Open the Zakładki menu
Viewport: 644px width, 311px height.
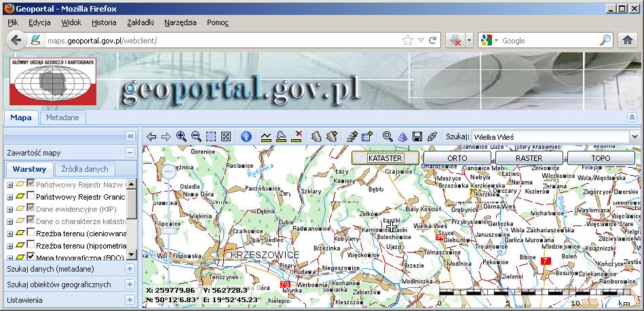click(x=140, y=22)
